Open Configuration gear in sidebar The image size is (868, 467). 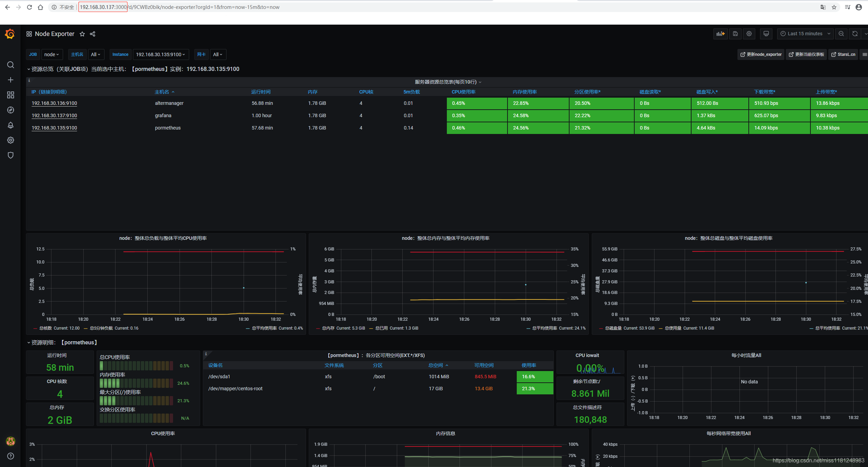click(11, 140)
